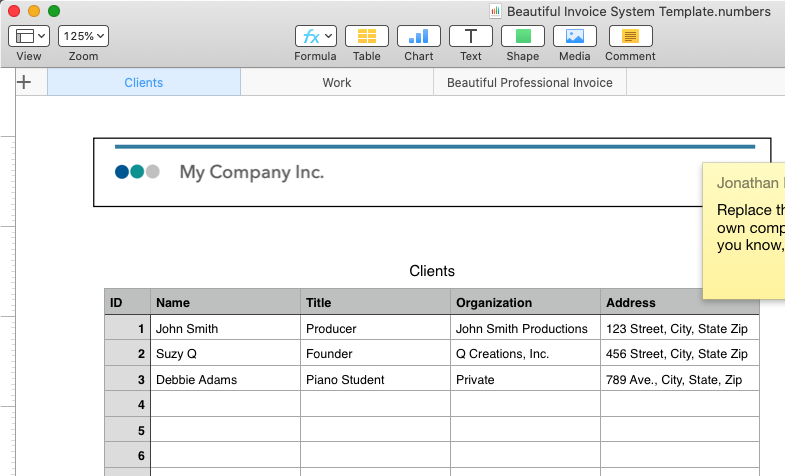The width and height of the screenshot is (785, 476).
Task: Click the My Company Inc. logo text
Action: pyautogui.click(x=252, y=172)
